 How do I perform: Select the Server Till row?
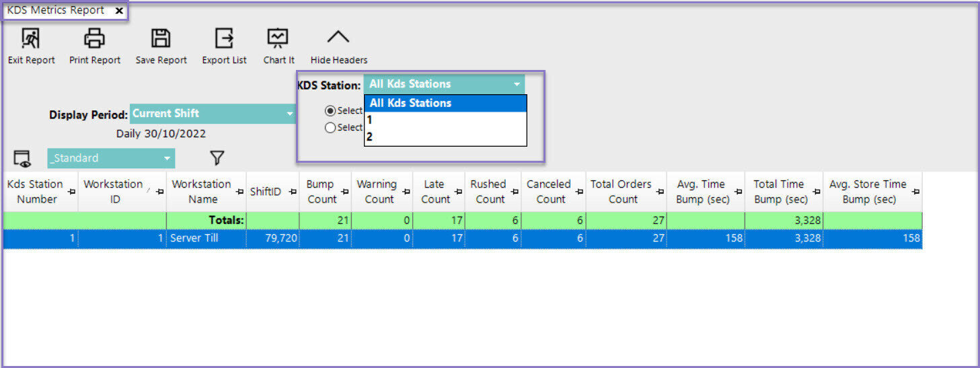194,238
